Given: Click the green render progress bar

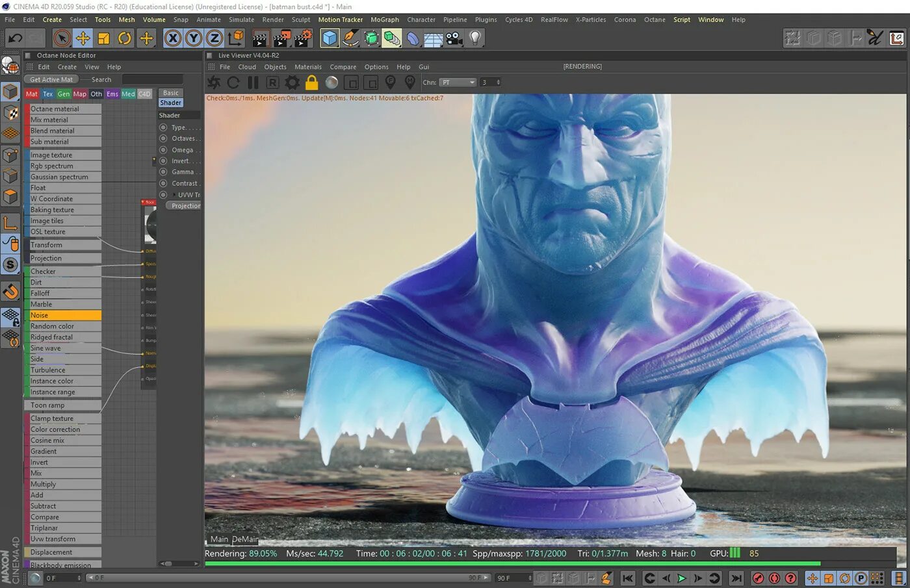Looking at the screenshot, I should 512,564.
